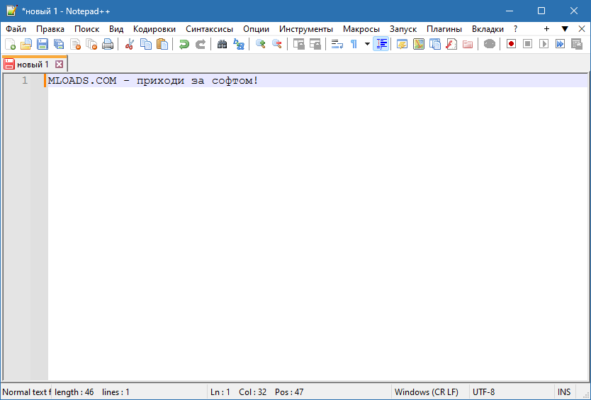Toggle INS insert mode in status bar
Viewport: 591px width, 400px height.
[x=564, y=392]
